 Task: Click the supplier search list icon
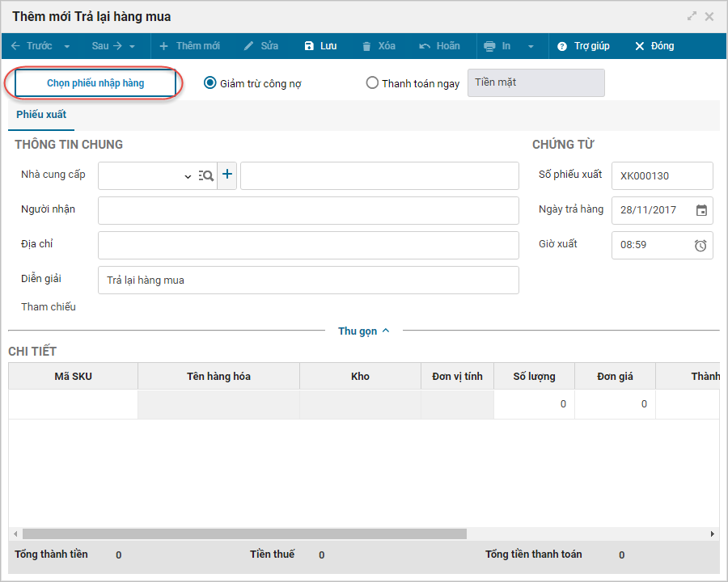[205, 175]
